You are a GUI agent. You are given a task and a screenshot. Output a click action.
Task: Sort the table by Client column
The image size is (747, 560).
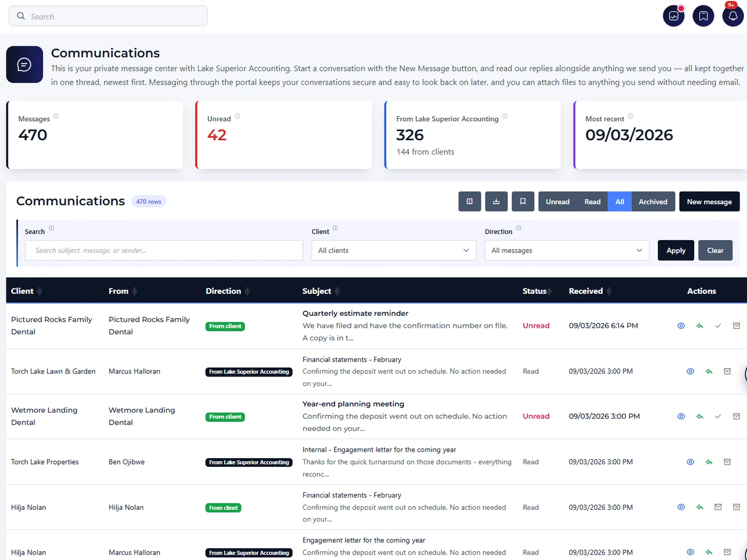27,291
